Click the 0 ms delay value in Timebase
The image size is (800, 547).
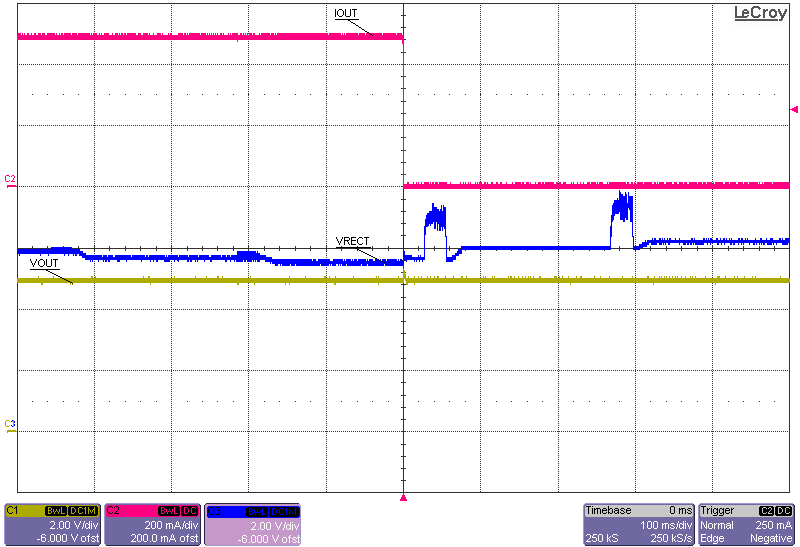pyautogui.click(x=680, y=510)
